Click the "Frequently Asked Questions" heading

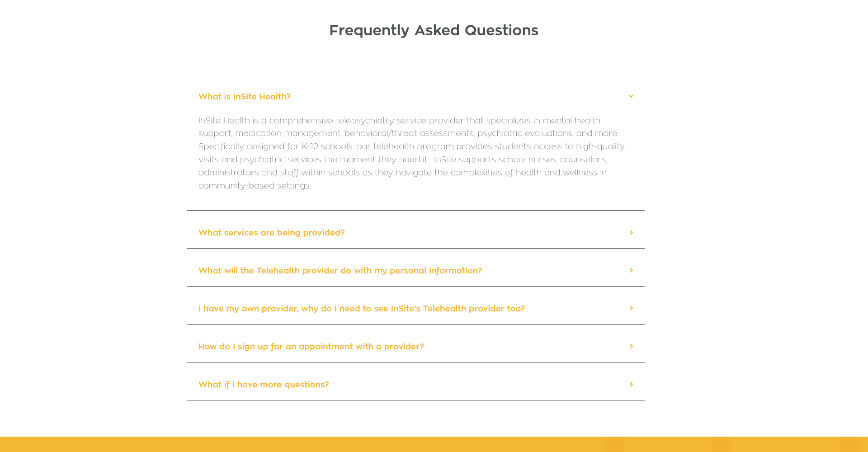pos(434,30)
